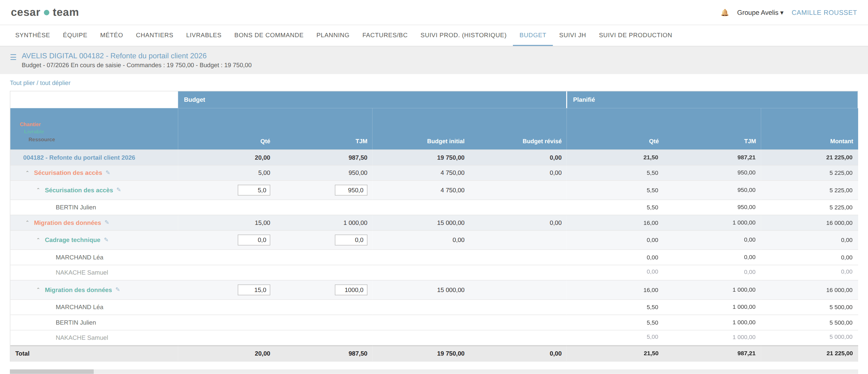Switch to PLANNING tab

[x=333, y=35]
